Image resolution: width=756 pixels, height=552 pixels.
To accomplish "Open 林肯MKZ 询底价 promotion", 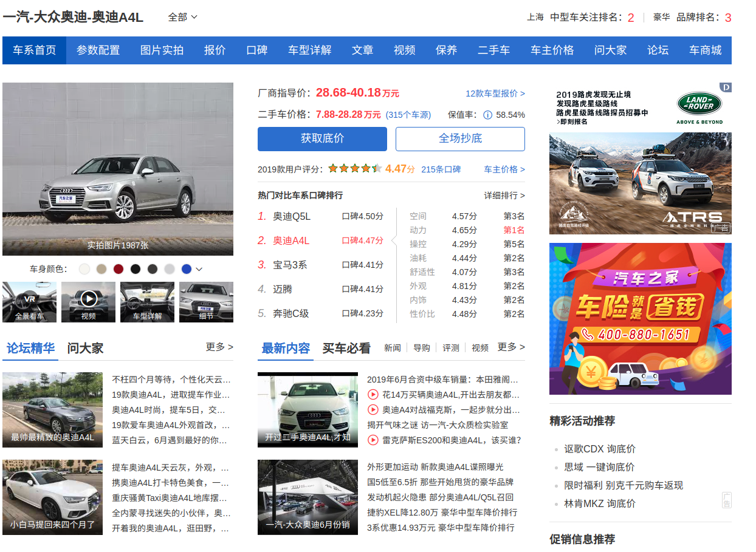I will point(600,503).
